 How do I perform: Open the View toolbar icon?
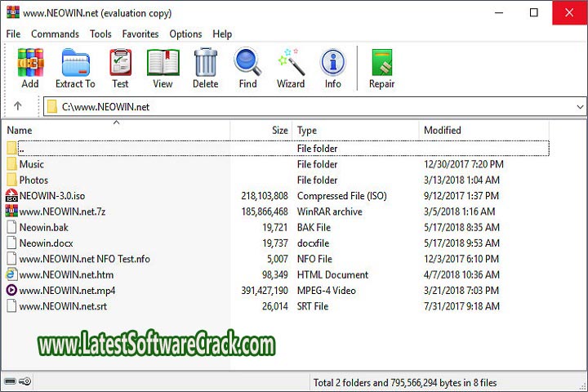(x=163, y=64)
